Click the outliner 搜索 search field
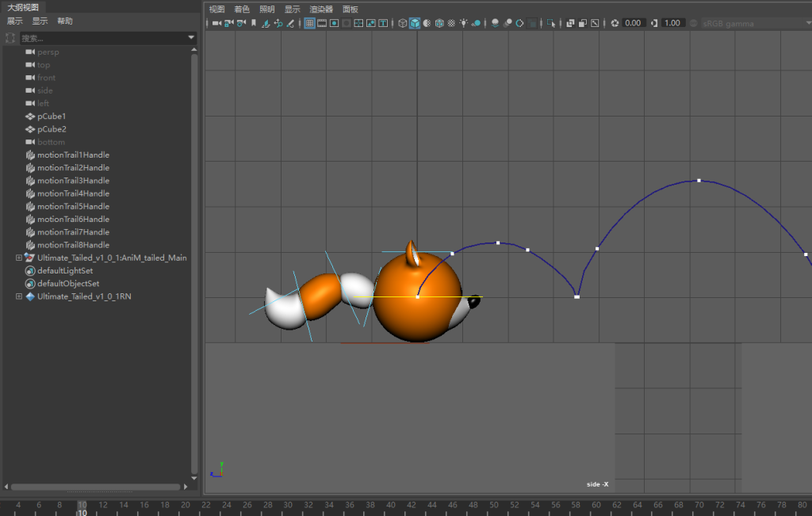Screen dimensions: 812x516 103,38
